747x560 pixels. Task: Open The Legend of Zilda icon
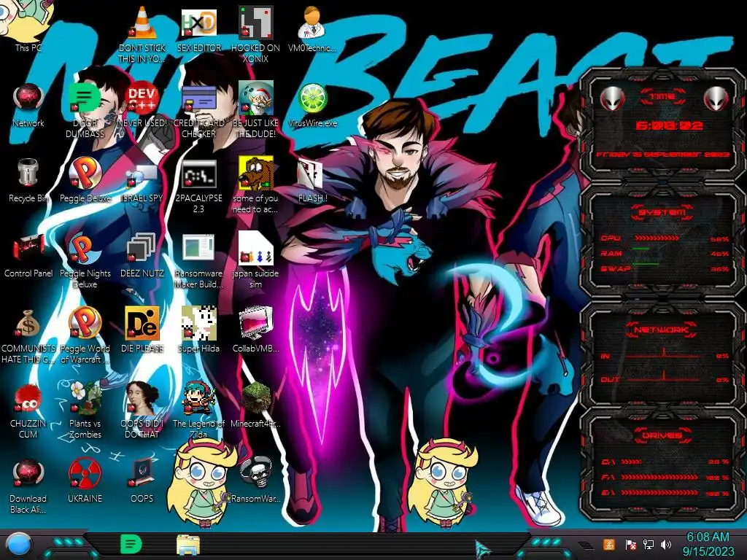tap(199, 398)
